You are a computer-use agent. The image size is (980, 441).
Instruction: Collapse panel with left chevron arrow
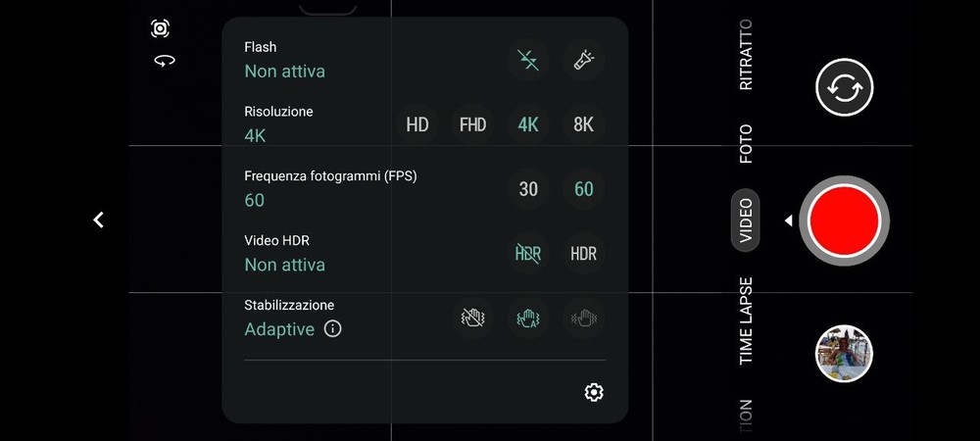pyautogui.click(x=98, y=220)
